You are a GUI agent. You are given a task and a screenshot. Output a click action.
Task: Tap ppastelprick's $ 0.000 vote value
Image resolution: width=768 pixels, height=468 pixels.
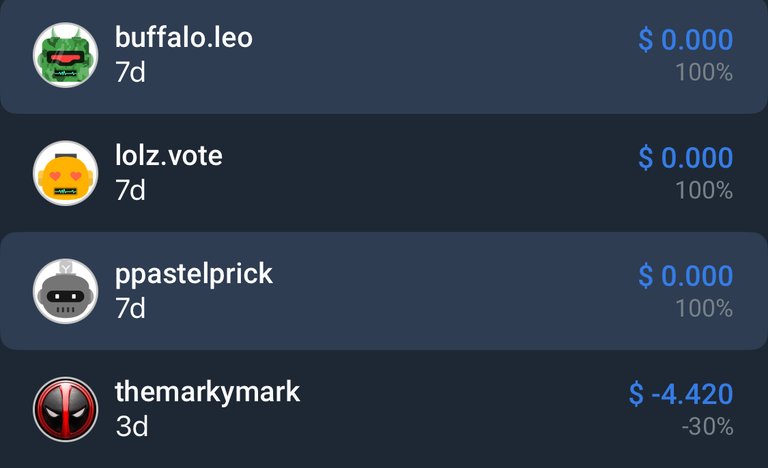685,276
